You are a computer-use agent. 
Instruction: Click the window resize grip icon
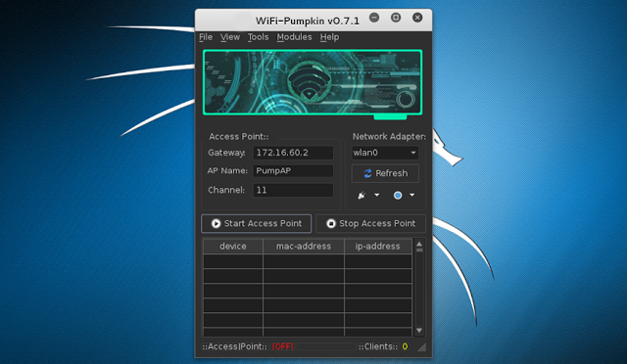(x=421, y=347)
